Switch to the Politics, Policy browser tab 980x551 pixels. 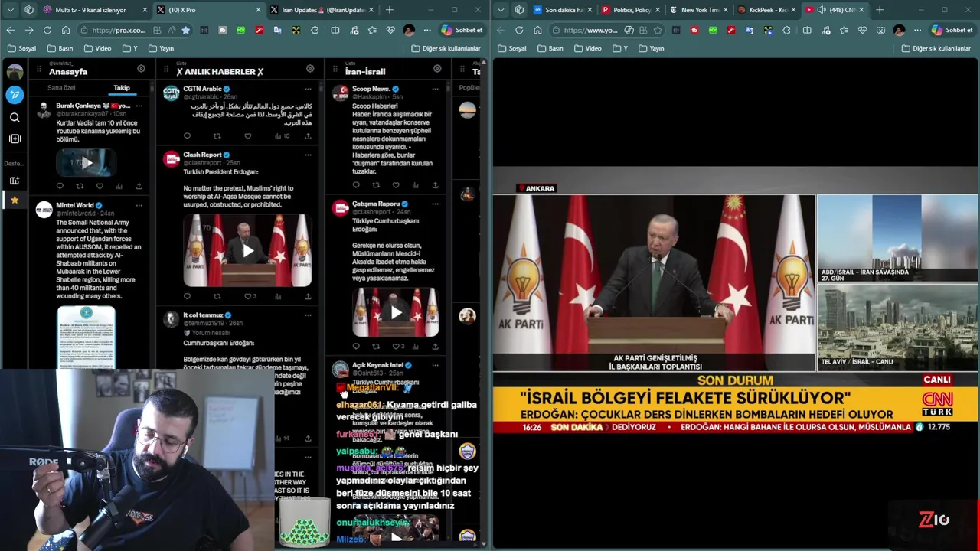click(x=631, y=10)
